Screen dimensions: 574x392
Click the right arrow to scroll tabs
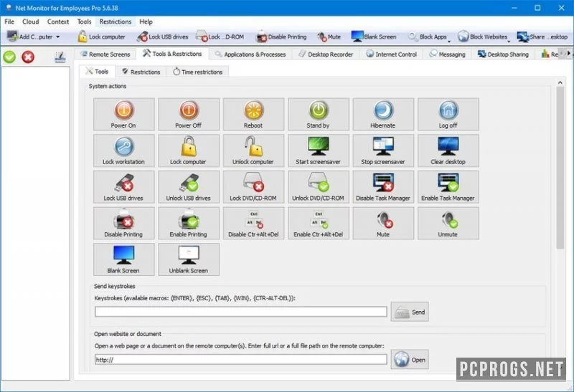pyautogui.click(x=568, y=53)
